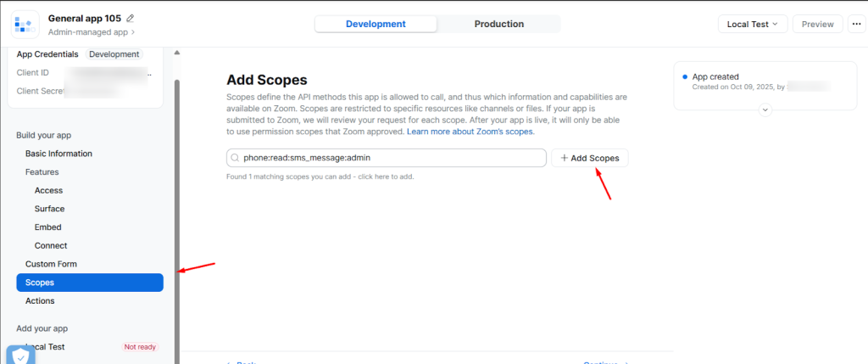Go to Custom Form section
The width and height of the screenshot is (868, 364).
point(51,264)
